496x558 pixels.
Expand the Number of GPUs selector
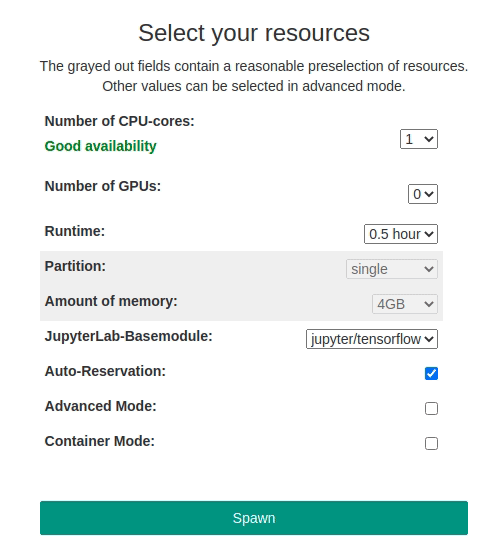(423, 194)
